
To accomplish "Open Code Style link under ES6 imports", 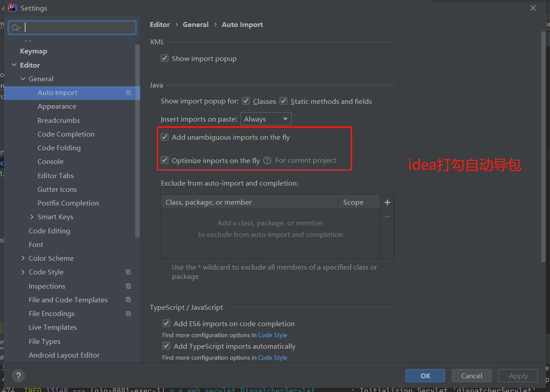I will pyautogui.click(x=273, y=335).
